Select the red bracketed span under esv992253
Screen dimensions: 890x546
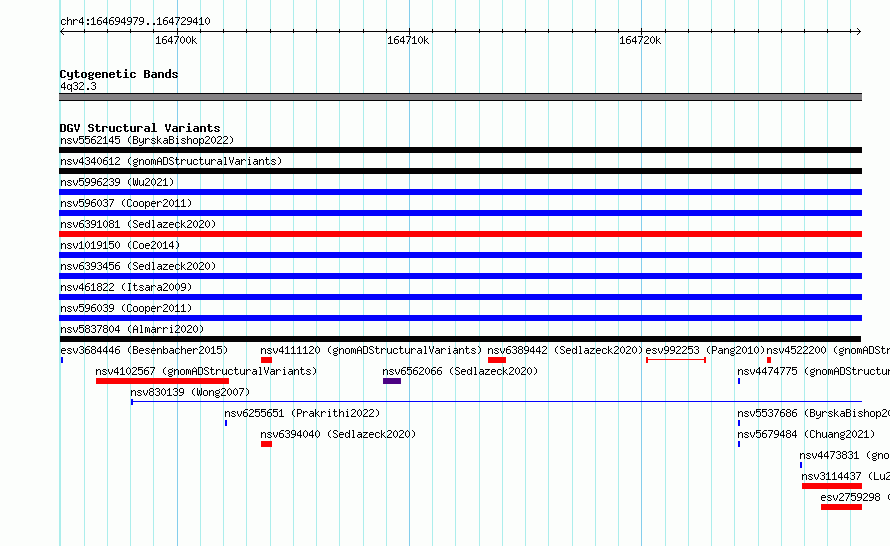click(676, 360)
